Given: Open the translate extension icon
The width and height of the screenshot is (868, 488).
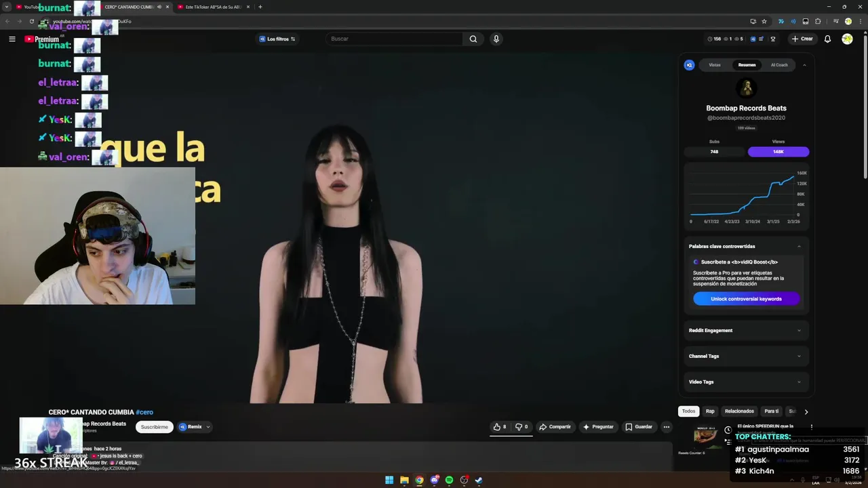Looking at the screenshot, I should pos(781,21).
